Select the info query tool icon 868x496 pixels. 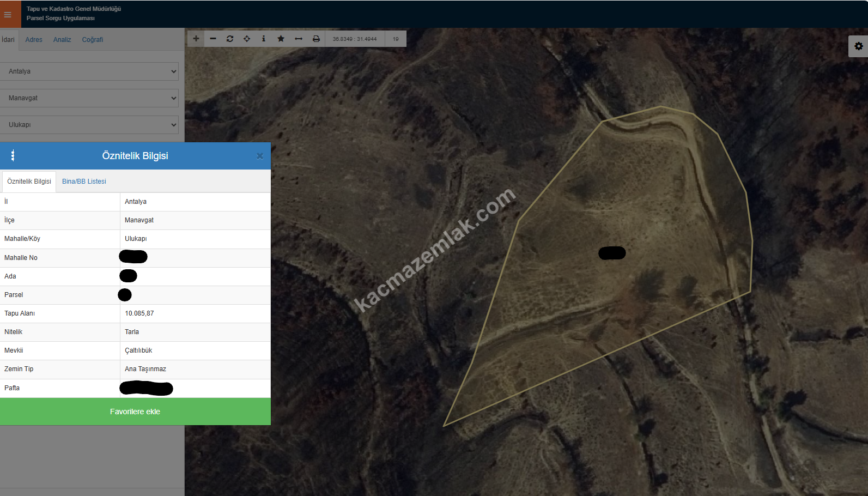click(x=264, y=39)
